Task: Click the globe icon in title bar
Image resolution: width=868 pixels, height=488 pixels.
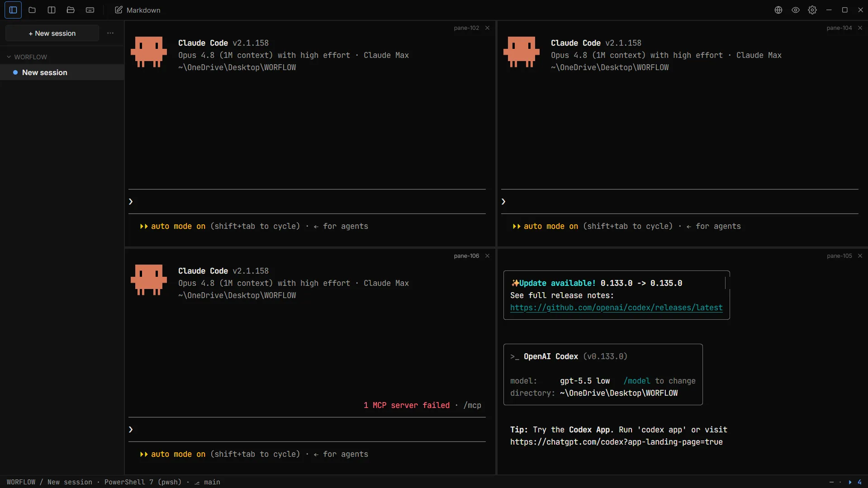Action: point(778,10)
